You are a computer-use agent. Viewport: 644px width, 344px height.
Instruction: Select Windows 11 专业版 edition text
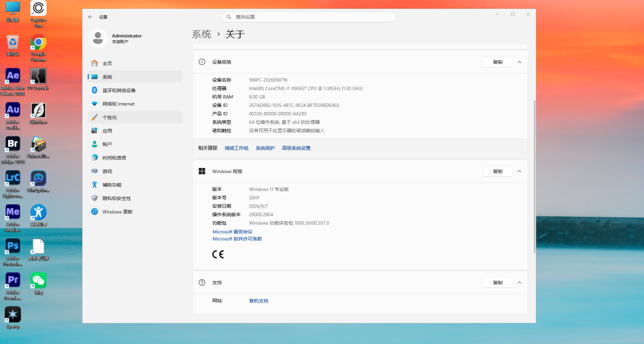269,189
